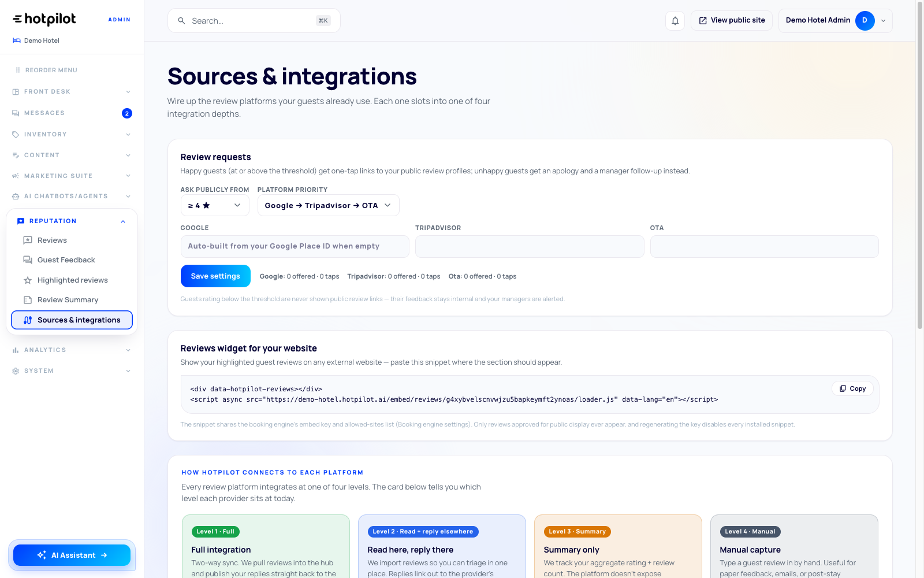Open Review Summary page
This screenshot has height=578, width=924.
(72, 300)
